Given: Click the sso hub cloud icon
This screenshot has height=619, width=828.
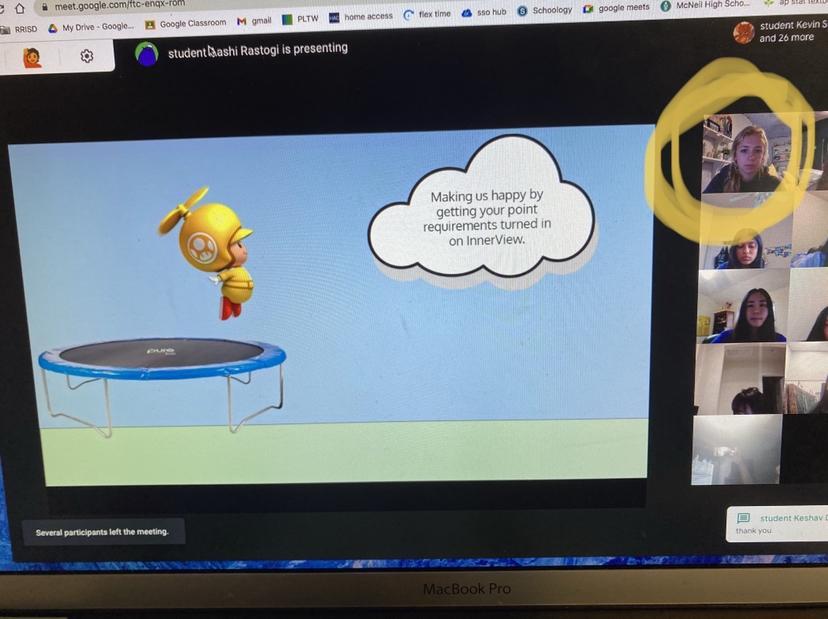Looking at the screenshot, I should 467,13.
